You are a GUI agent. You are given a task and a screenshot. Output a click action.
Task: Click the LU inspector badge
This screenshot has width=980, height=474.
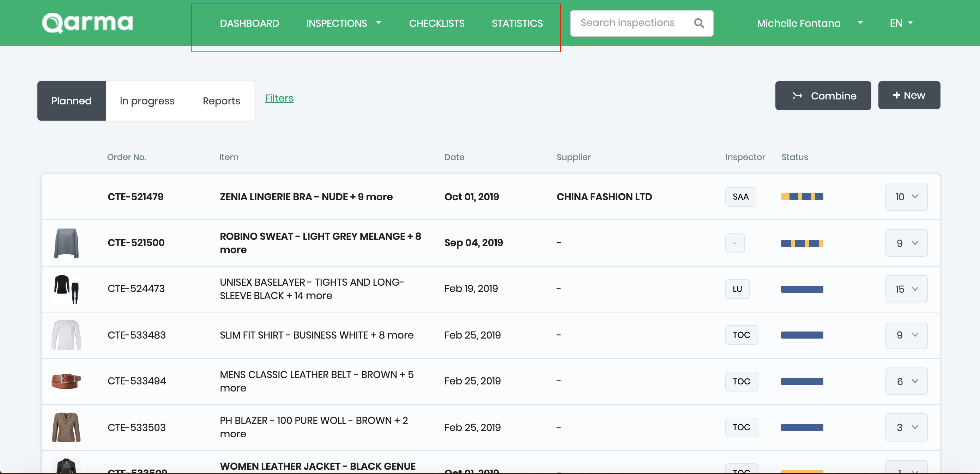point(737,289)
